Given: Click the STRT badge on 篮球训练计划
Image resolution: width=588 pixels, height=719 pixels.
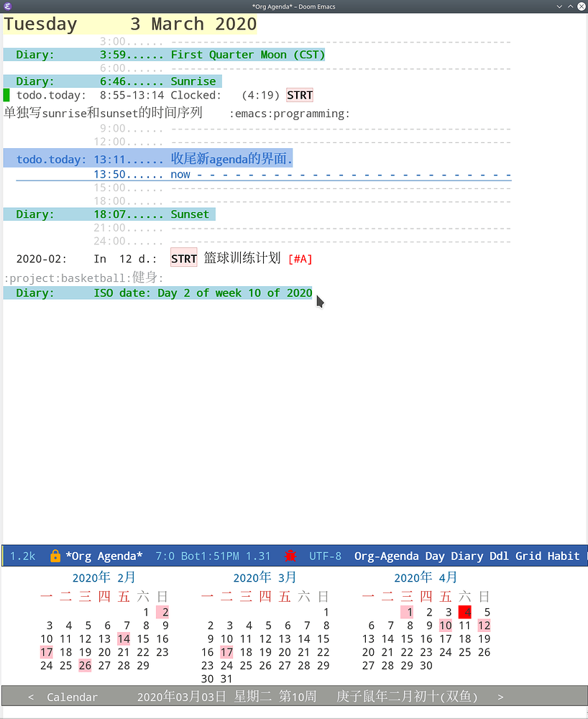Looking at the screenshot, I should [x=183, y=259].
